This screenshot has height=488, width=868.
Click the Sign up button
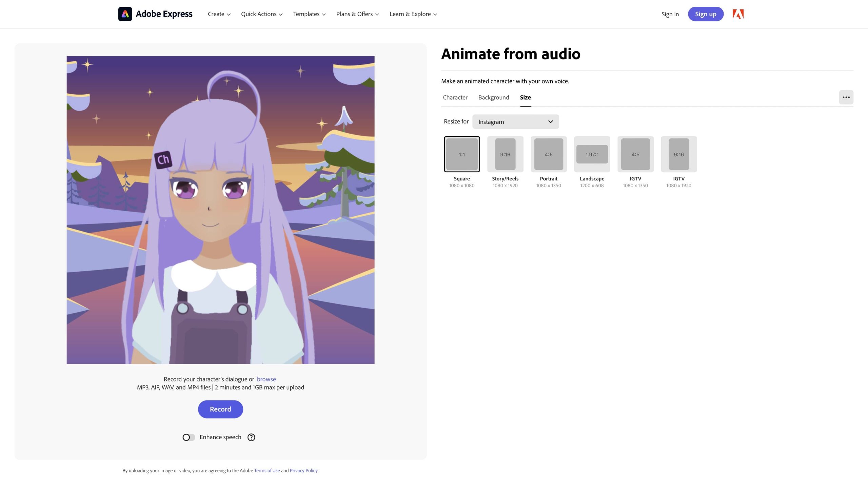point(706,14)
